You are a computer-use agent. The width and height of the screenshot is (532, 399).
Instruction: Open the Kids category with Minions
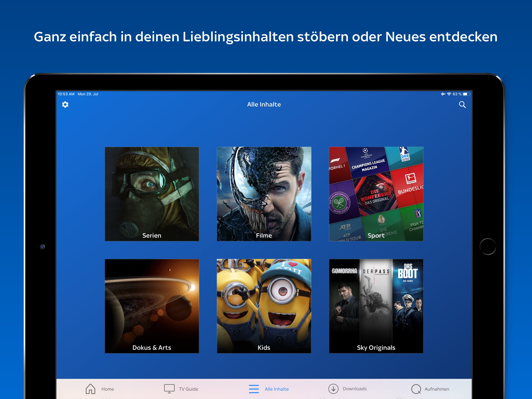[x=264, y=306]
